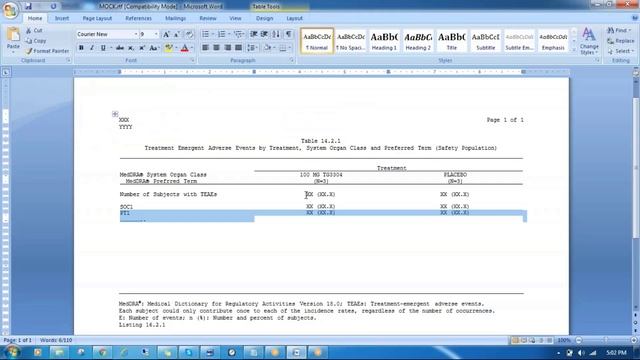Apply the red font color
640x360 pixels.
(x=184, y=48)
